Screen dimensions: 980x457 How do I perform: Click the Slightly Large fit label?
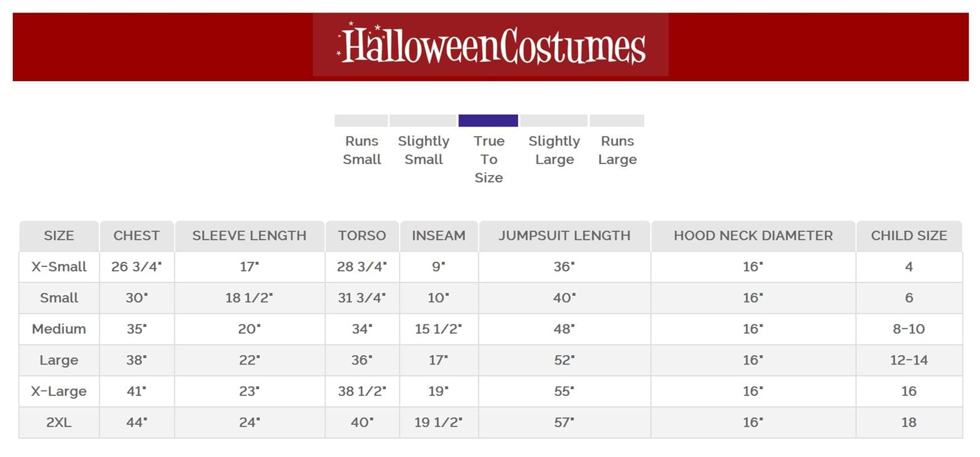click(x=554, y=150)
